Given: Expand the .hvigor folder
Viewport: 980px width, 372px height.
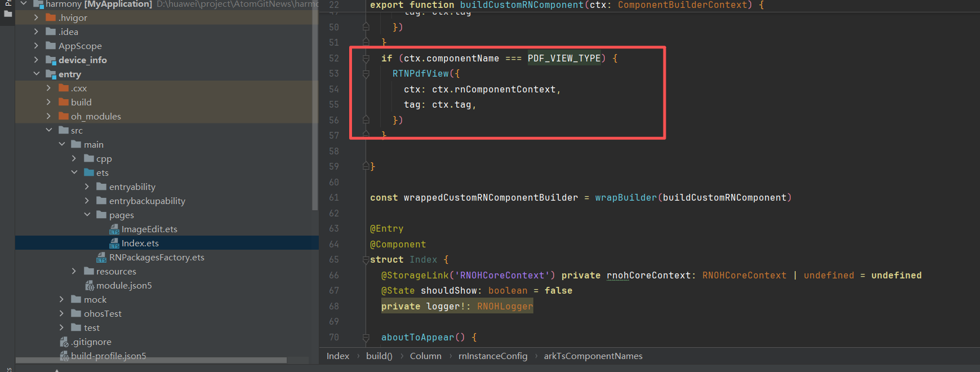Looking at the screenshot, I should click(37, 17).
